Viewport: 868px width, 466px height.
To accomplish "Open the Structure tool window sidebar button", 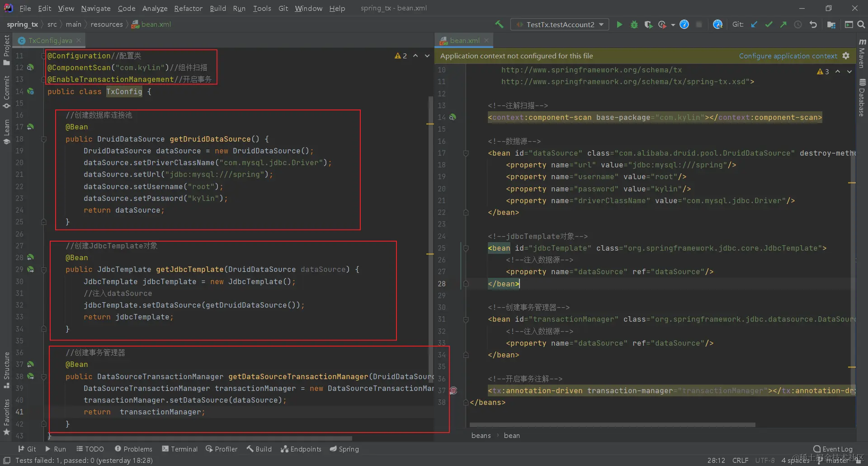I will point(6,370).
